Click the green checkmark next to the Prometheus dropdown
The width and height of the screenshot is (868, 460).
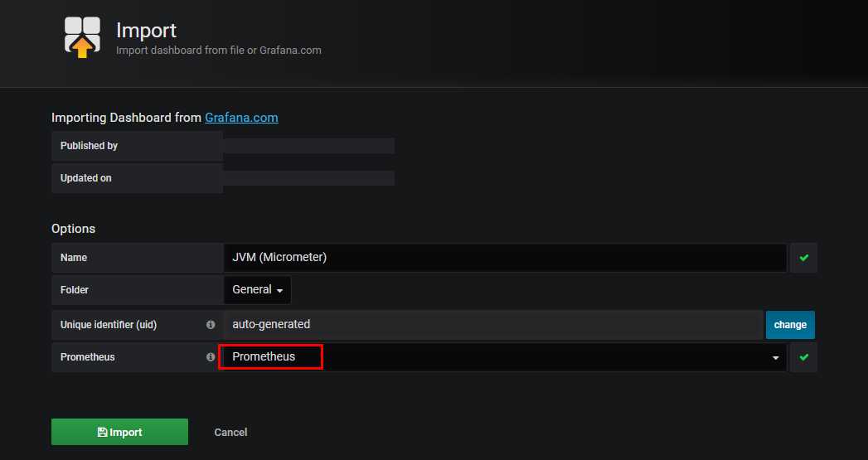804,357
